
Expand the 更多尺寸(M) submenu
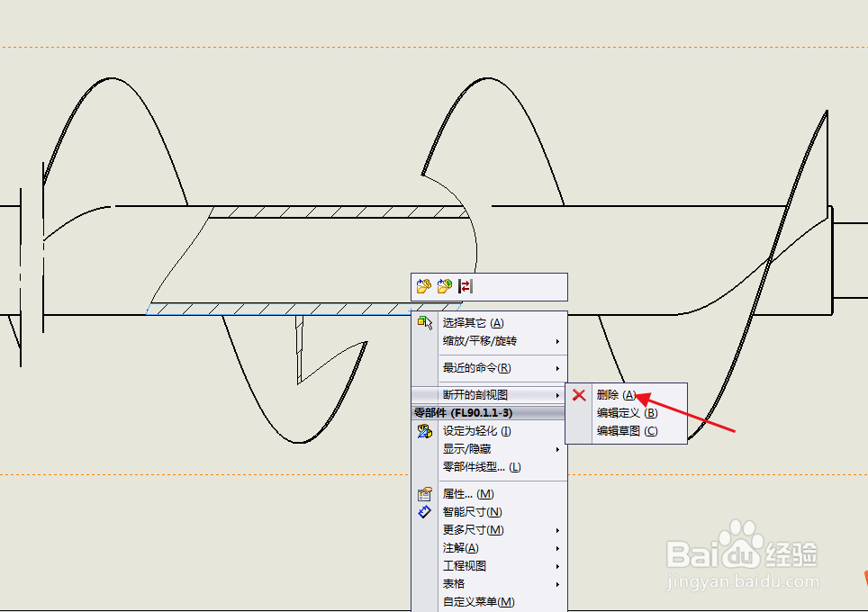(x=489, y=530)
